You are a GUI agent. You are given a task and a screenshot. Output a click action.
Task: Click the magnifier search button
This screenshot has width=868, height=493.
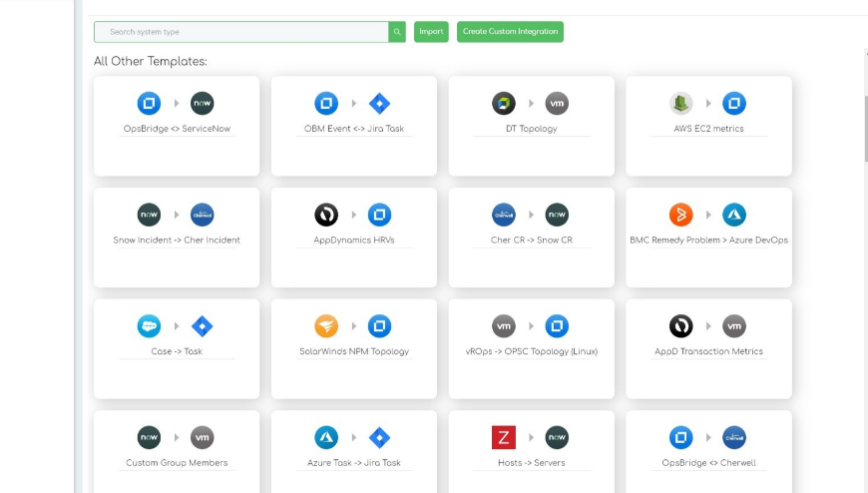[397, 32]
